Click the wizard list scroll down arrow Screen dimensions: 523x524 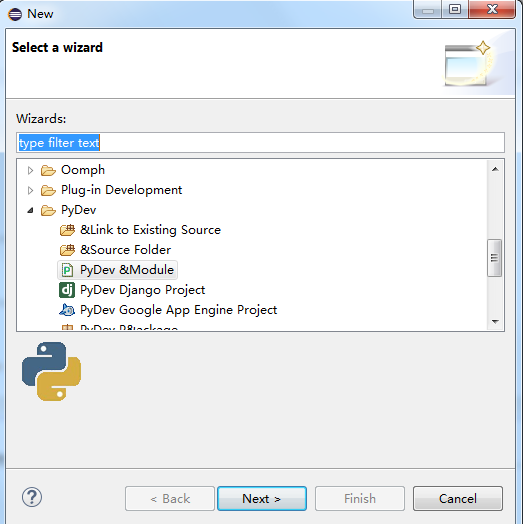495,321
